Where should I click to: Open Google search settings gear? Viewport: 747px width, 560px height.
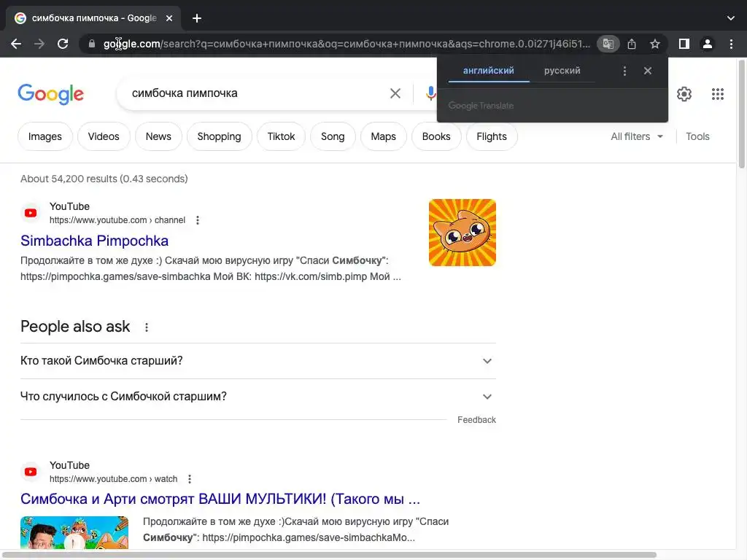(684, 94)
